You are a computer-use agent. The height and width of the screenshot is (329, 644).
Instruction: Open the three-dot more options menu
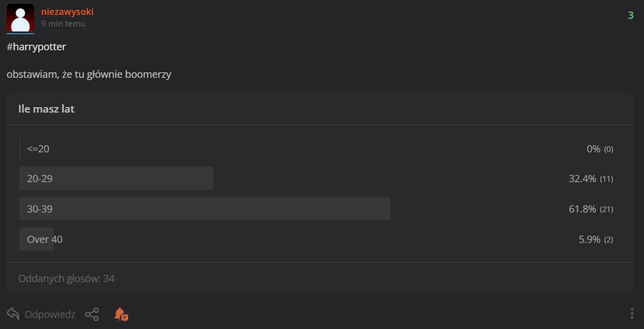point(632,314)
